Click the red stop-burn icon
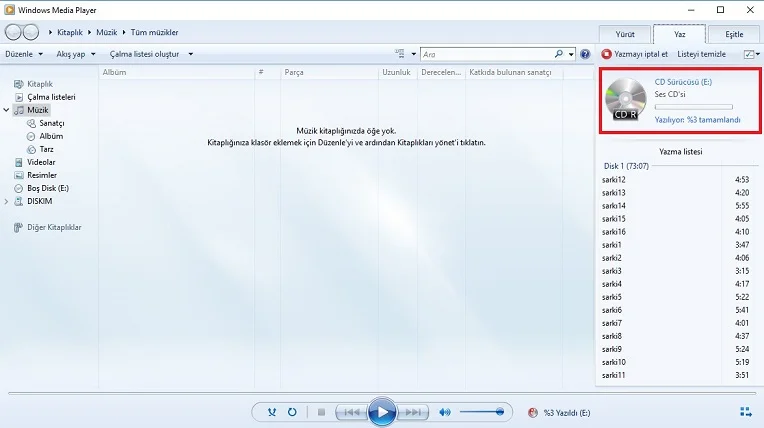This screenshot has height=428, width=764. click(x=606, y=54)
